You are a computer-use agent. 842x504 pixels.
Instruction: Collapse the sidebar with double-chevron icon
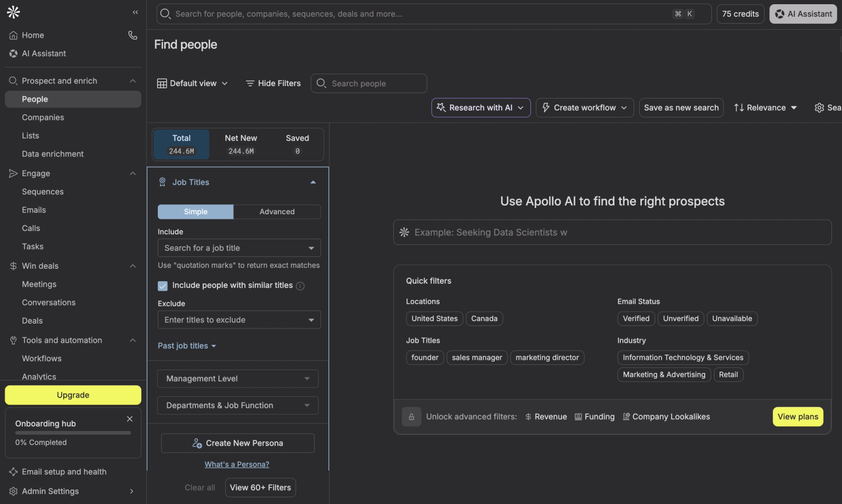[x=135, y=12]
